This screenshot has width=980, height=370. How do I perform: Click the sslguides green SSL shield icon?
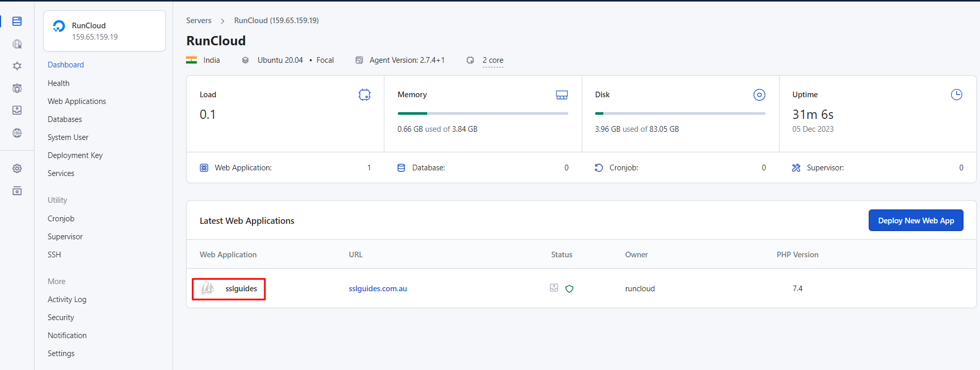(x=569, y=289)
